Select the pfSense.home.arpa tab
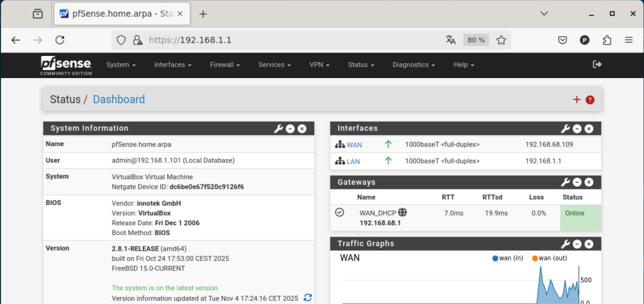 point(122,14)
